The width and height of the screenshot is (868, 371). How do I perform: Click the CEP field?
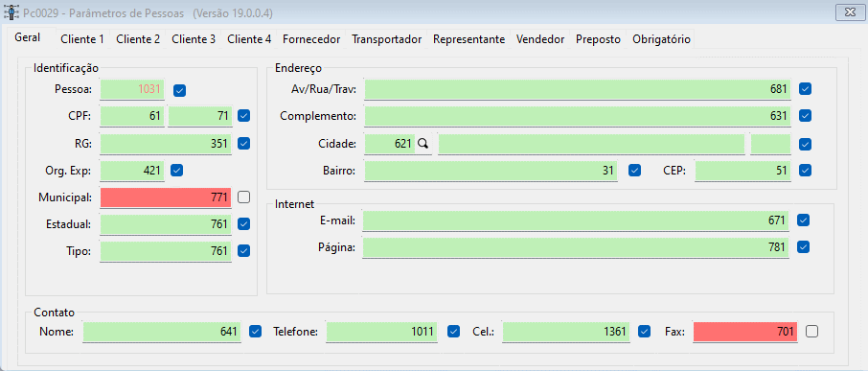click(742, 171)
